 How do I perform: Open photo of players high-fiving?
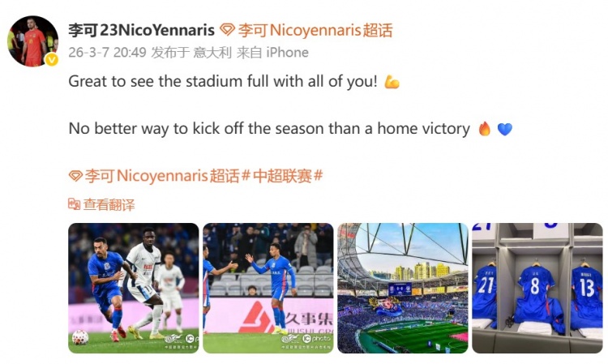pyautogui.click(x=268, y=288)
